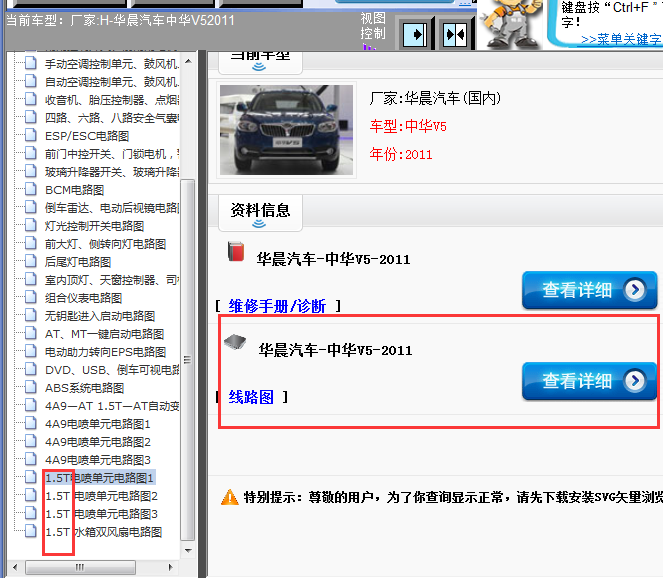The height and width of the screenshot is (578, 663).
Task: Click 查看详细 button for repair manual
Action: pos(589,290)
